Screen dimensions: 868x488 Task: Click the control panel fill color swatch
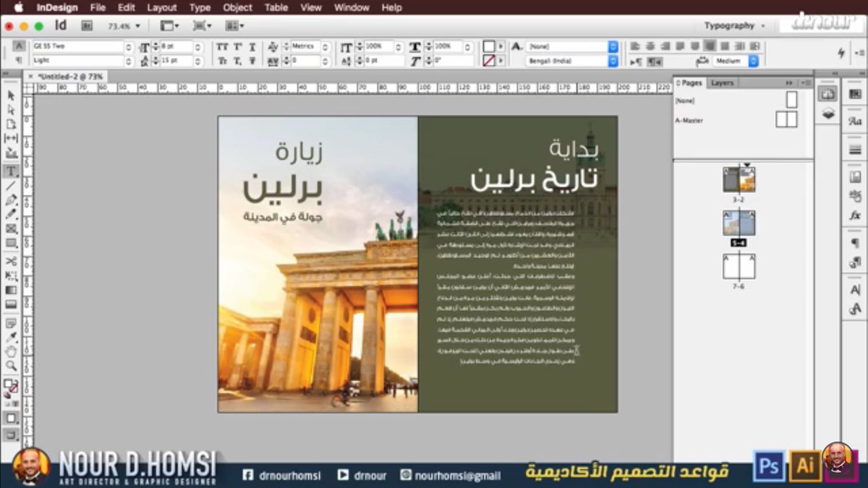489,46
